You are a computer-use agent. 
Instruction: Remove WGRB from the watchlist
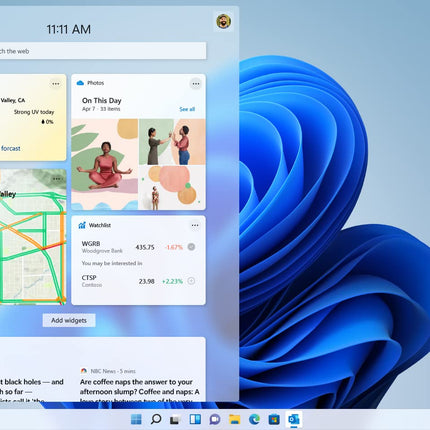point(191,247)
